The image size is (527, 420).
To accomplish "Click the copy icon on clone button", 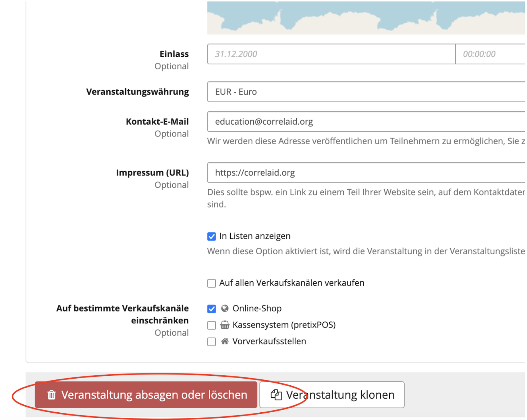I will pos(276,395).
